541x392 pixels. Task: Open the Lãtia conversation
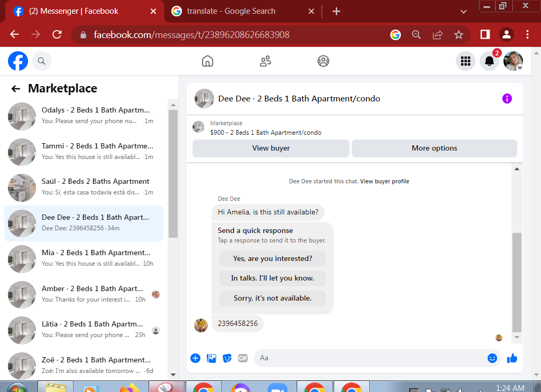point(84,330)
